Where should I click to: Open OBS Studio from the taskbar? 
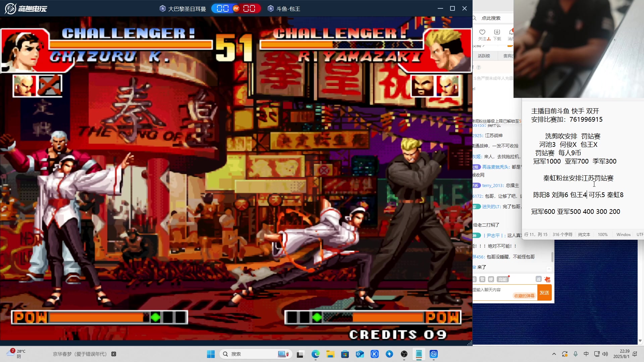pos(404,354)
